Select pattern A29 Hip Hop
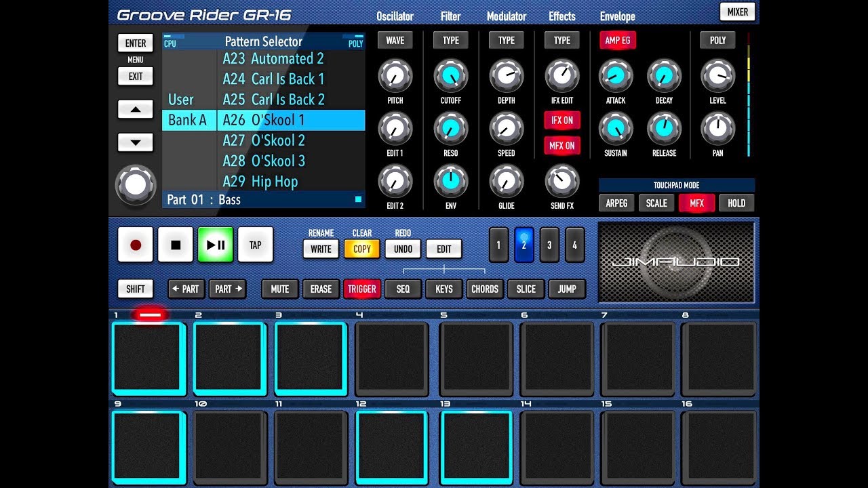Screen dimensions: 868x488 [x=291, y=182]
